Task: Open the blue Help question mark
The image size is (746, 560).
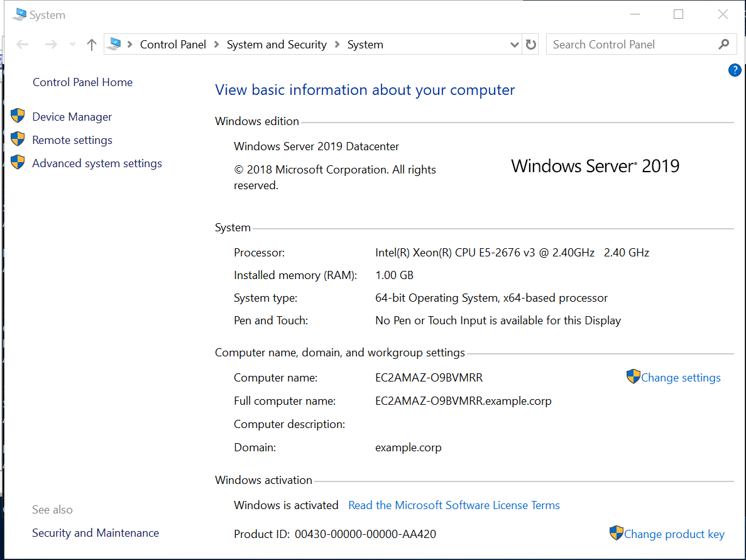Action: 735,70
